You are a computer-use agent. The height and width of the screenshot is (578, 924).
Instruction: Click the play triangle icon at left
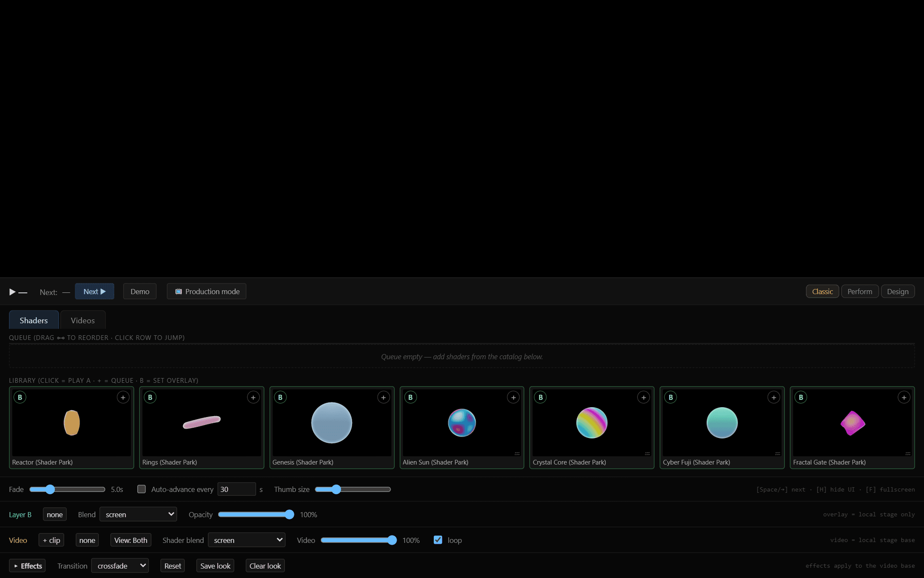pyautogui.click(x=12, y=292)
